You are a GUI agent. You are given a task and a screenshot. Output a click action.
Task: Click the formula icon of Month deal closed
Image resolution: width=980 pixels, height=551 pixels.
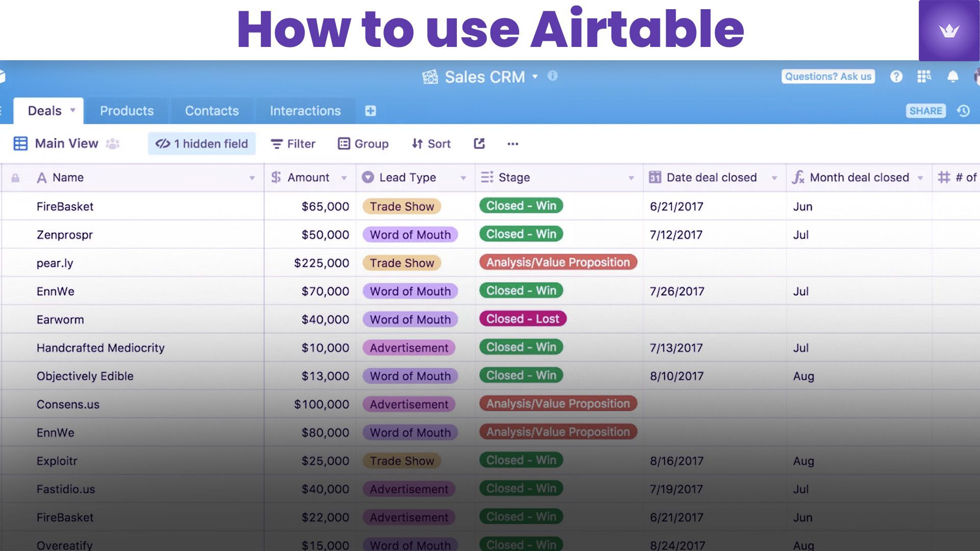point(798,178)
